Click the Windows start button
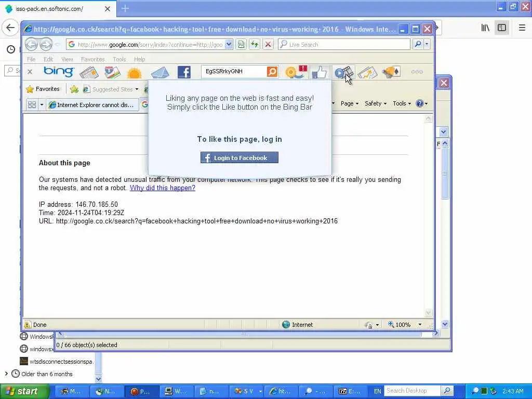This screenshot has height=399, width=532. [x=24, y=391]
